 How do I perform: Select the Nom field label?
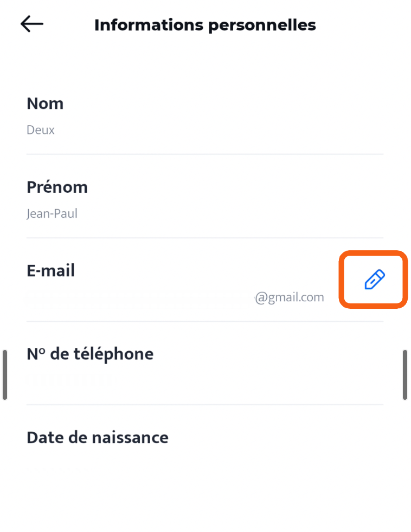pos(45,103)
